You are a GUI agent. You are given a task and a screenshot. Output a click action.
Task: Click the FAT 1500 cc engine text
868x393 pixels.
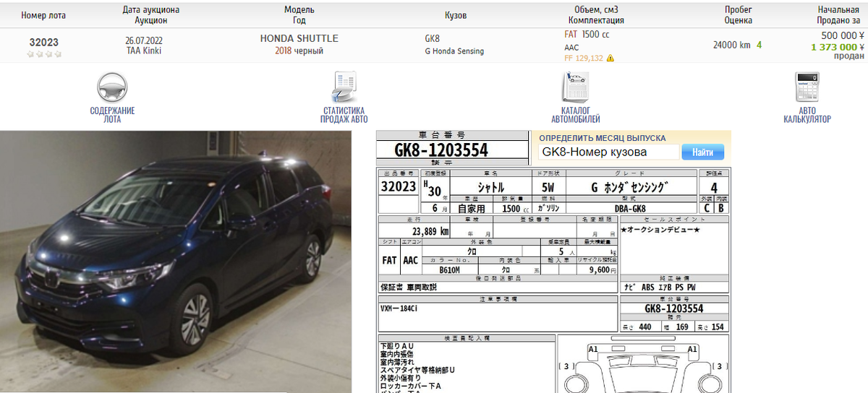pyautogui.click(x=587, y=34)
